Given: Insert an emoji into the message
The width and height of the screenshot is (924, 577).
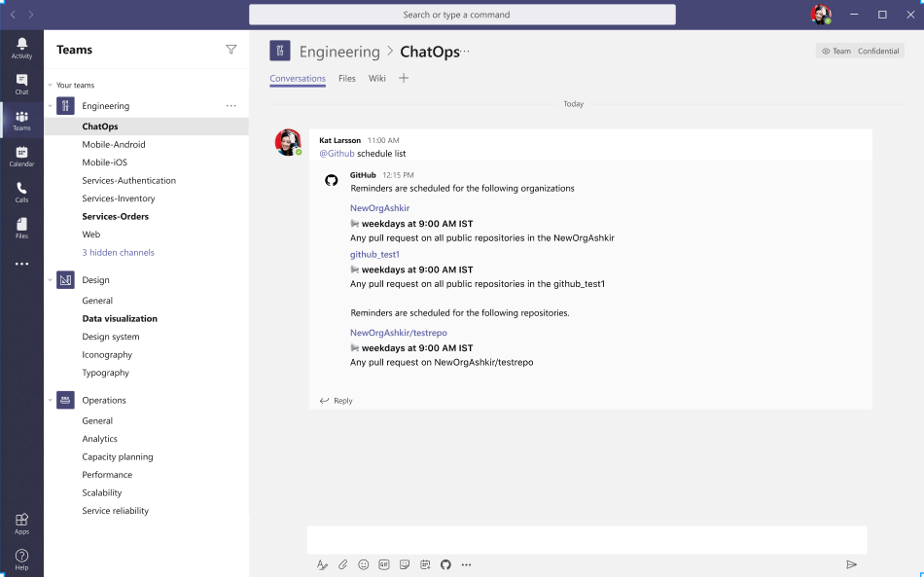Looking at the screenshot, I should [363, 564].
